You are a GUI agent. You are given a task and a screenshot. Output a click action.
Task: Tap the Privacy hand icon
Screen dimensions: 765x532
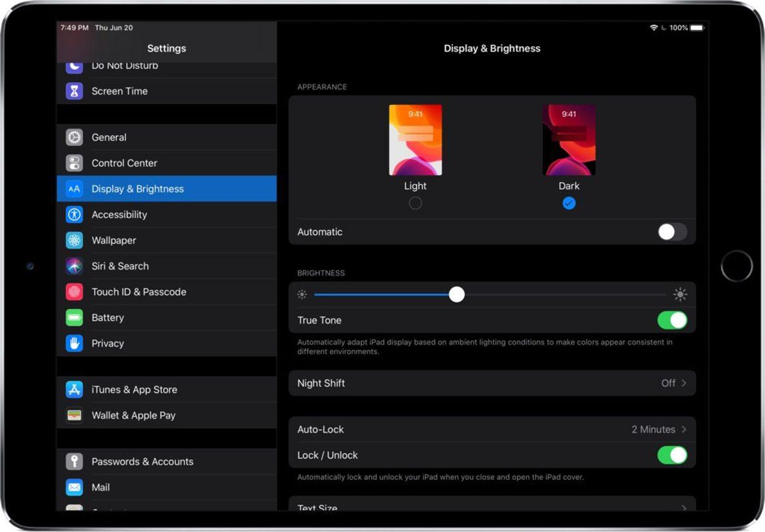75,343
